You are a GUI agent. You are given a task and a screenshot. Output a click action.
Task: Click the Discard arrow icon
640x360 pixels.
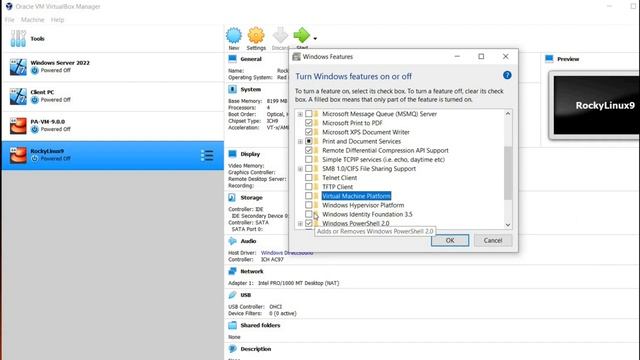[280, 36]
